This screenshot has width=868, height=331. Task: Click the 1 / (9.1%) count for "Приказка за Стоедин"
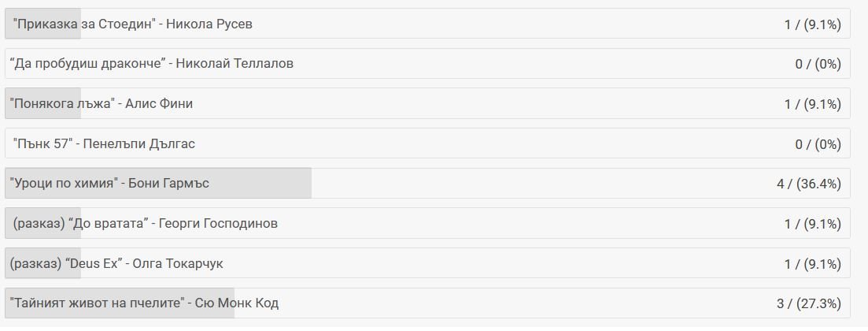812,24
